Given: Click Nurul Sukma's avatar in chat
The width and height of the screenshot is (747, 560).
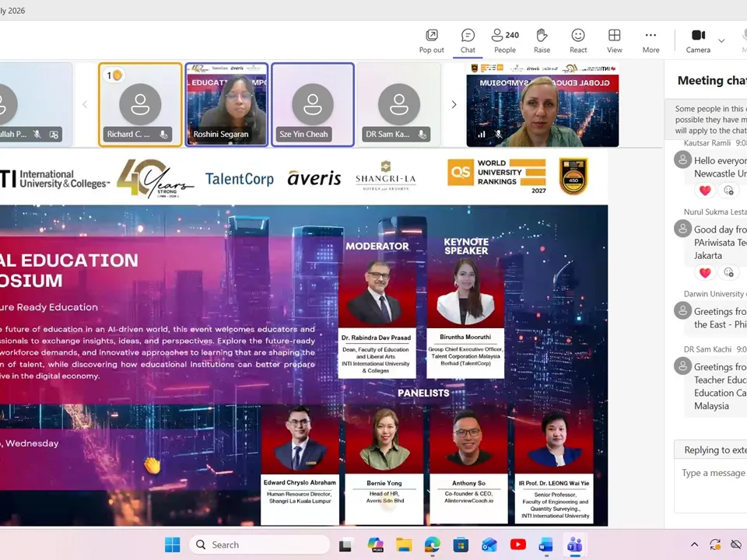Looking at the screenshot, I should (x=682, y=229).
